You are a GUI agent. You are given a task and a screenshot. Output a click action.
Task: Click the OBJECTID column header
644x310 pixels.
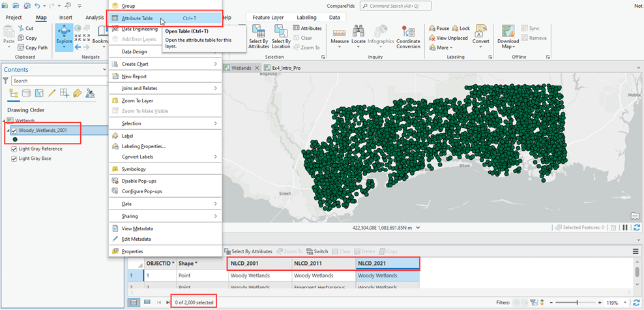(x=160, y=264)
